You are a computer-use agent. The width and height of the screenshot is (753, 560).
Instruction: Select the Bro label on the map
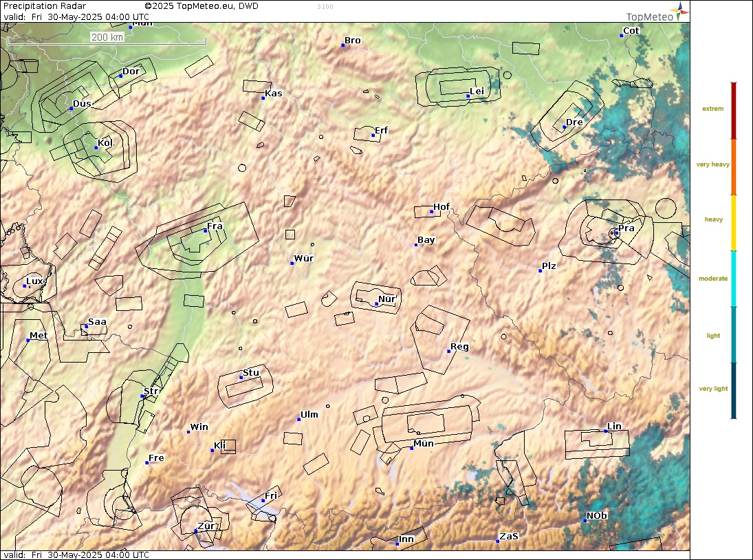tap(353, 41)
